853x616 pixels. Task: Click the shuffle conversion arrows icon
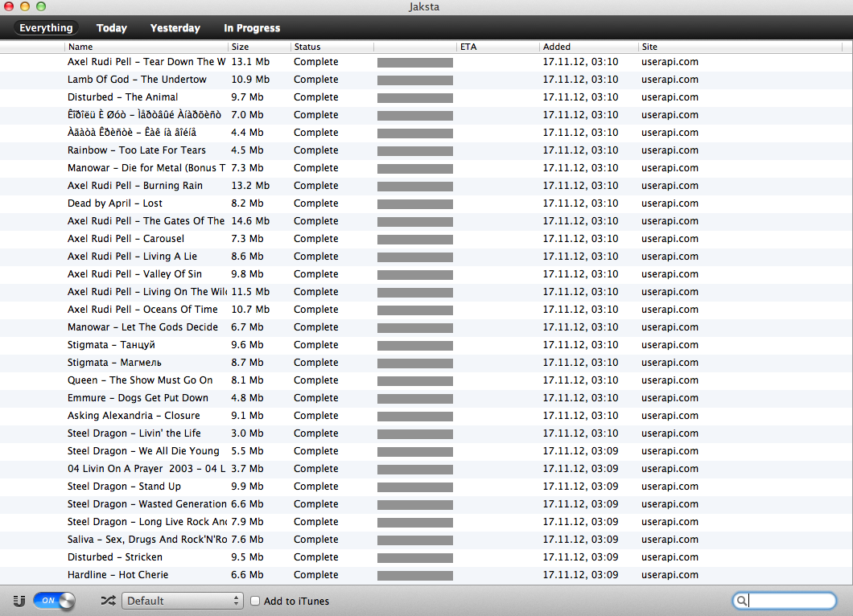(x=108, y=601)
